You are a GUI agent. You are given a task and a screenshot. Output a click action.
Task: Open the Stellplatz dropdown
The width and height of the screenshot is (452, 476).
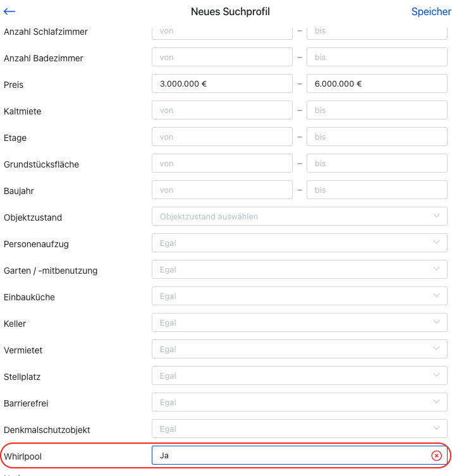[x=299, y=375]
